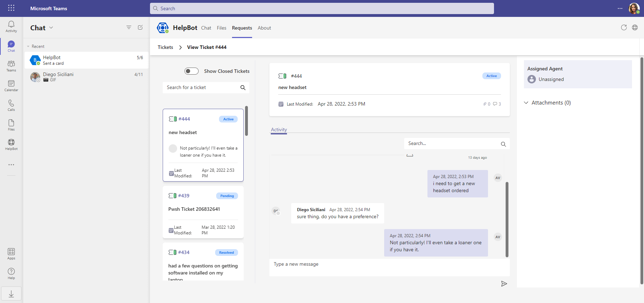Screen dimensions: 644x303
Task: Open Calls in the left rail
Action: [11, 105]
